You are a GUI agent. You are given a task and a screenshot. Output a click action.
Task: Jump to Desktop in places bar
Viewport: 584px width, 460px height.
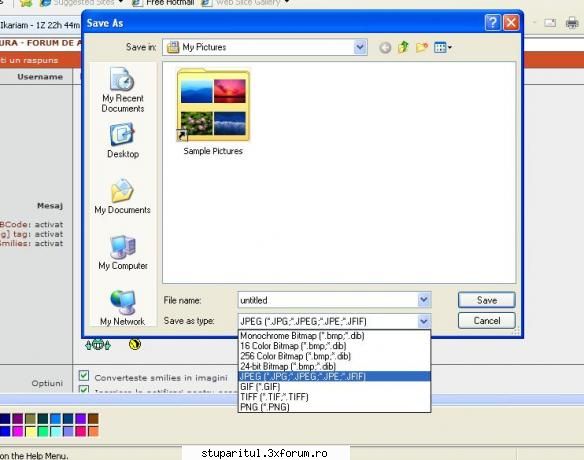[x=123, y=140]
